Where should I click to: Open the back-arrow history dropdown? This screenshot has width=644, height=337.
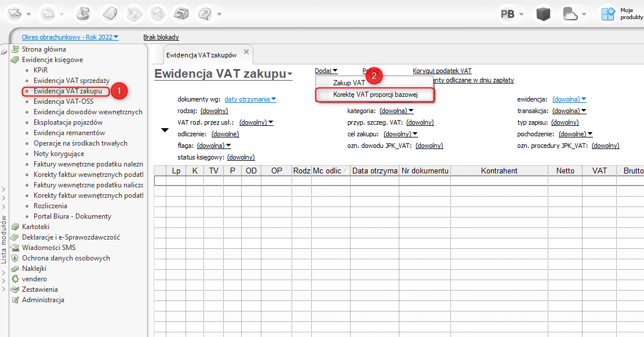29,14
